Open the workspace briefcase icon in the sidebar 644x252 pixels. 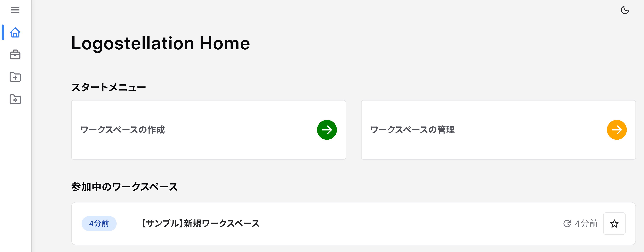[15, 55]
